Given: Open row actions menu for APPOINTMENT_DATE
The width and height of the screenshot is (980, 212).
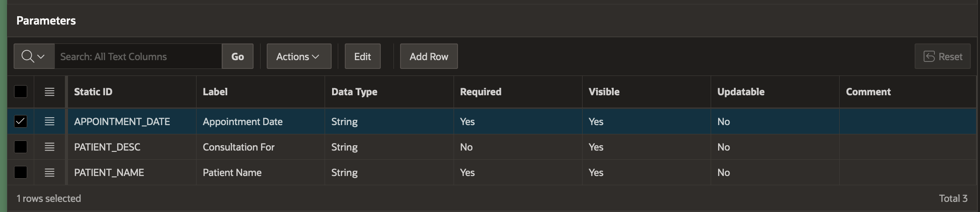Looking at the screenshot, I should coord(50,122).
